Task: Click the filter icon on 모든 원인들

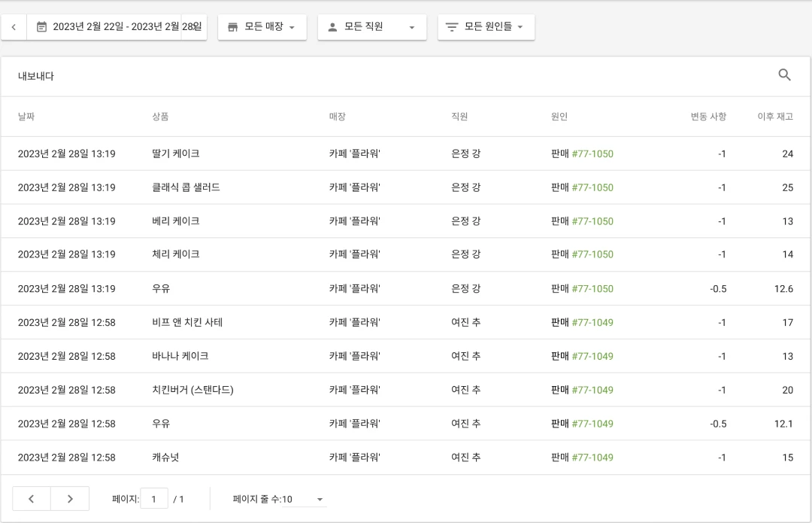Action: click(451, 26)
